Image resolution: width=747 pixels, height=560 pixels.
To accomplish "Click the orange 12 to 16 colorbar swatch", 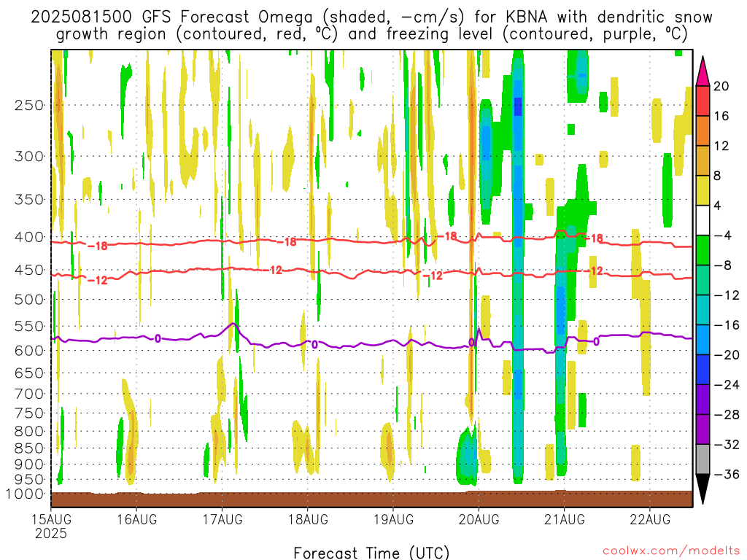I will click(x=703, y=131).
